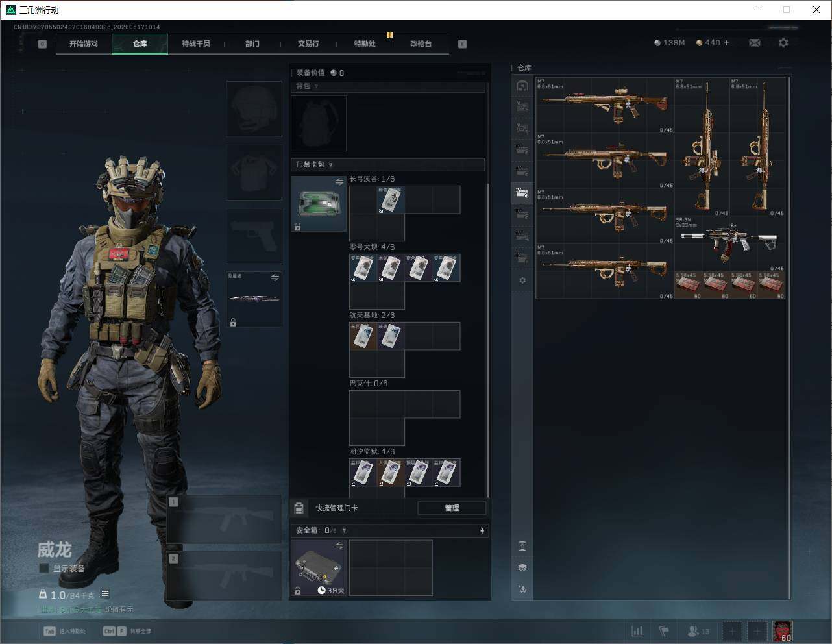Go to the 部门 tab

[x=252, y=43]
